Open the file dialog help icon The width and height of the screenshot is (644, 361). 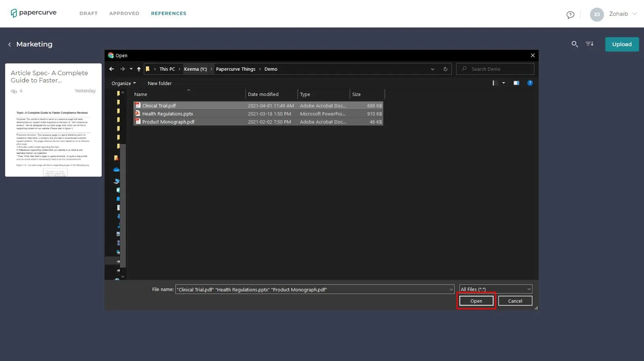click(530, 83)
